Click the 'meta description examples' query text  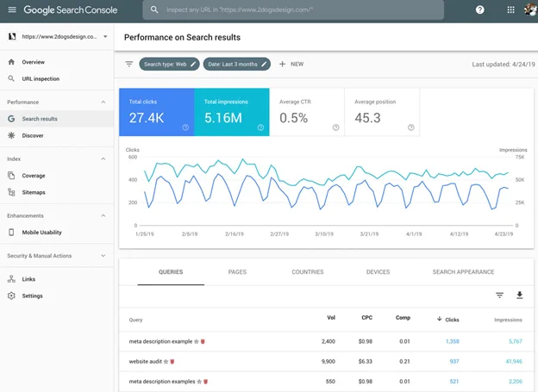pyautogui.click(x=162, y=382)
